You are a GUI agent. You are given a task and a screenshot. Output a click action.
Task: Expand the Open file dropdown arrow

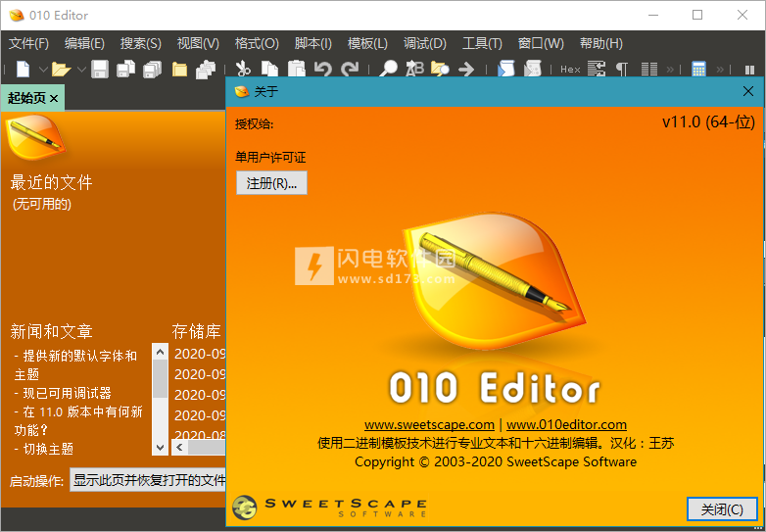coord(81,70)
